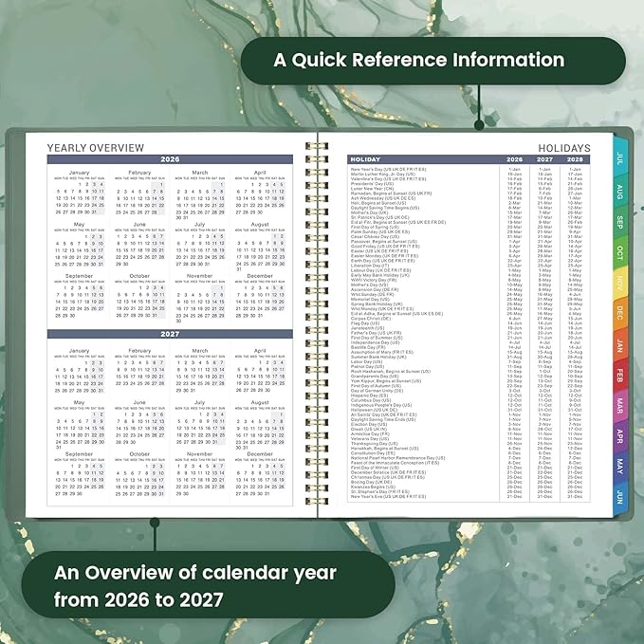Click the 'A Quick Reference Information' banner

[432, 61]
